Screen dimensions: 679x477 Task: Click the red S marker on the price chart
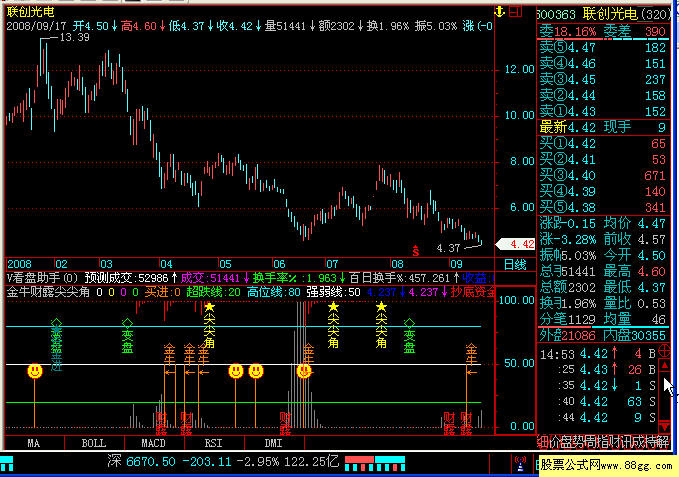pos(416,250)
